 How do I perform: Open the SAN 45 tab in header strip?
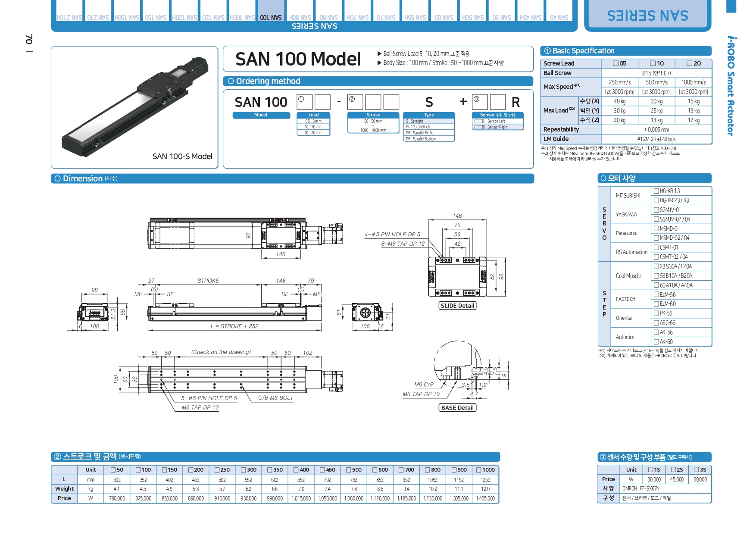tap(559, 11)
